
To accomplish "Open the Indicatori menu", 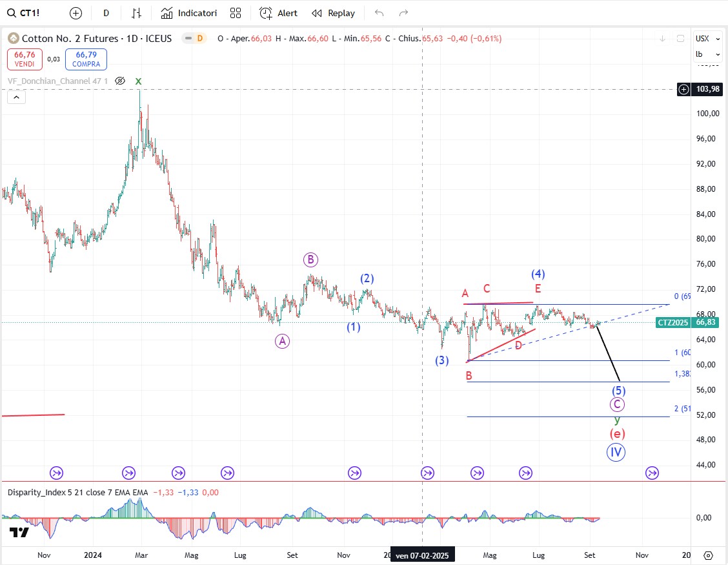I will click(x=188, y=13).
